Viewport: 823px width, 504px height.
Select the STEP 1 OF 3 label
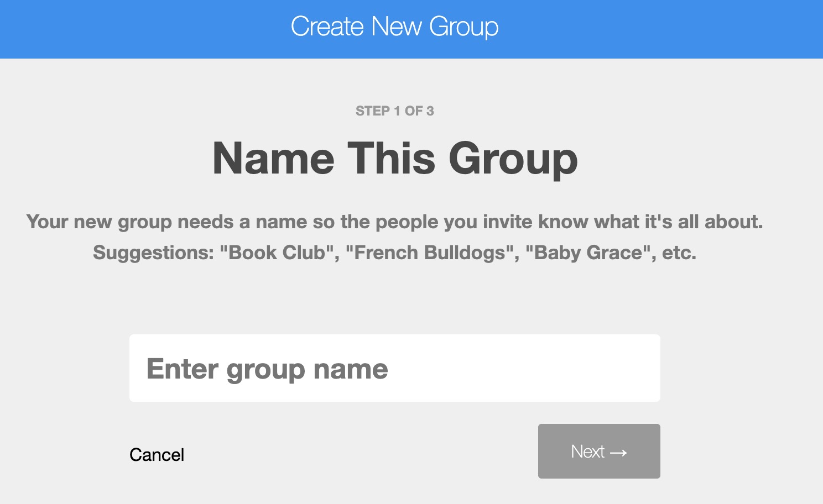pyautogui.click(x=394, y=111)
